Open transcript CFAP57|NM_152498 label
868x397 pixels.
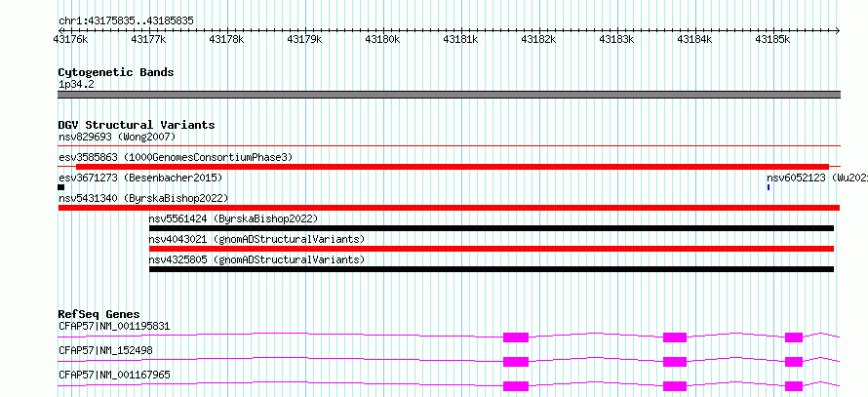coord(105,350)
